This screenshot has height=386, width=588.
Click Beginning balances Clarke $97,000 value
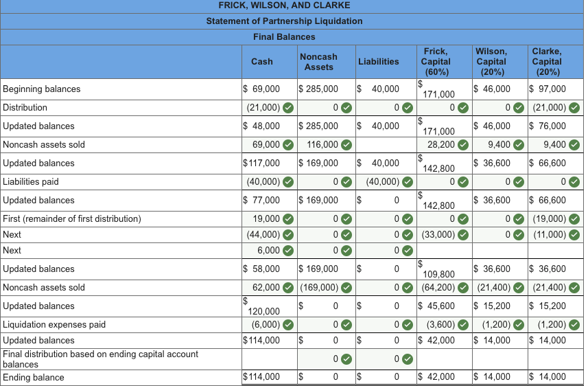pos(548,89)
